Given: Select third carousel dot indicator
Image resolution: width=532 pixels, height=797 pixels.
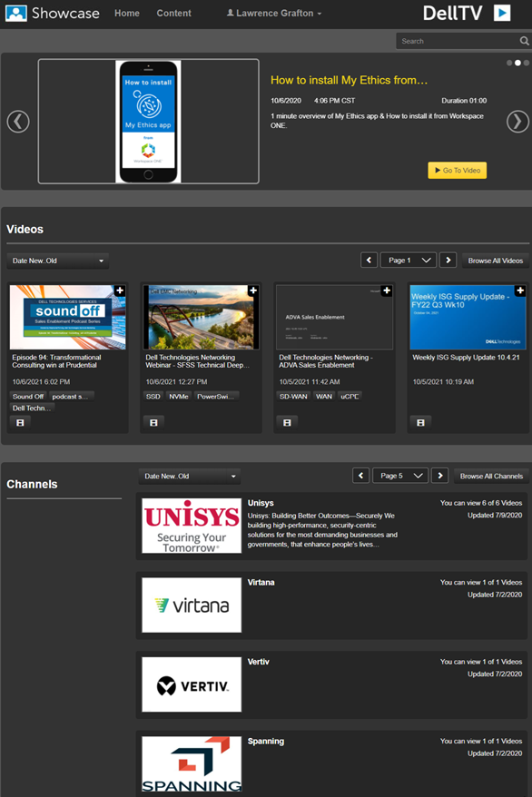Looking at the screenshot, I should (526, 63).
